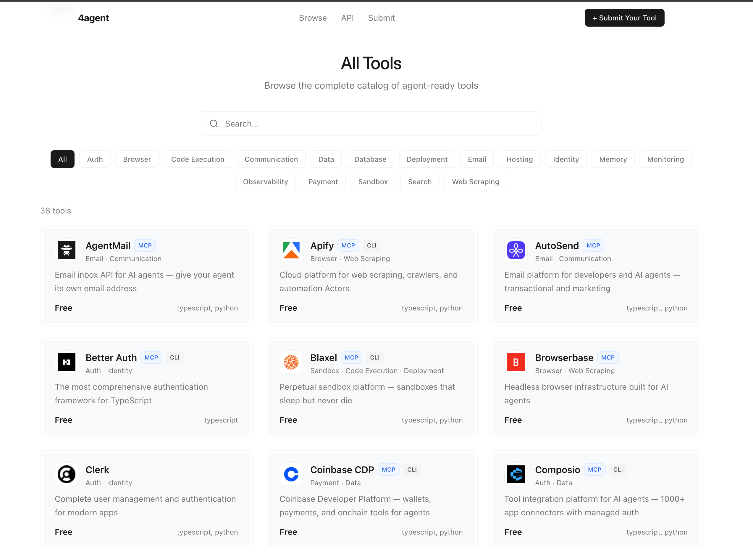Click the Blaxel orange sphere icon
The image size is (753, 560).
[291, 362]
